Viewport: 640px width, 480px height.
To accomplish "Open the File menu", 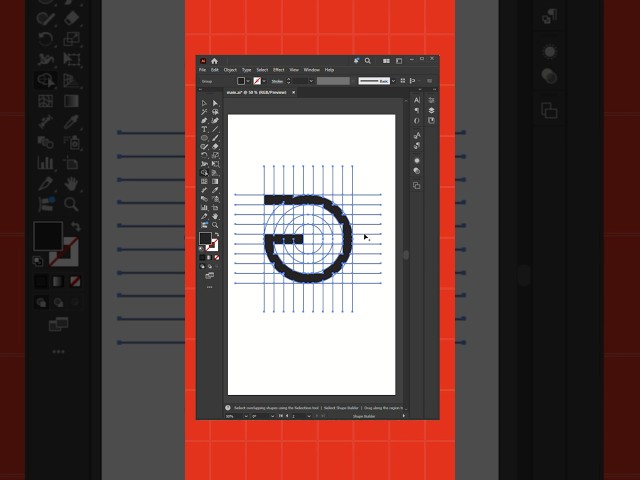I will [202, 70].
